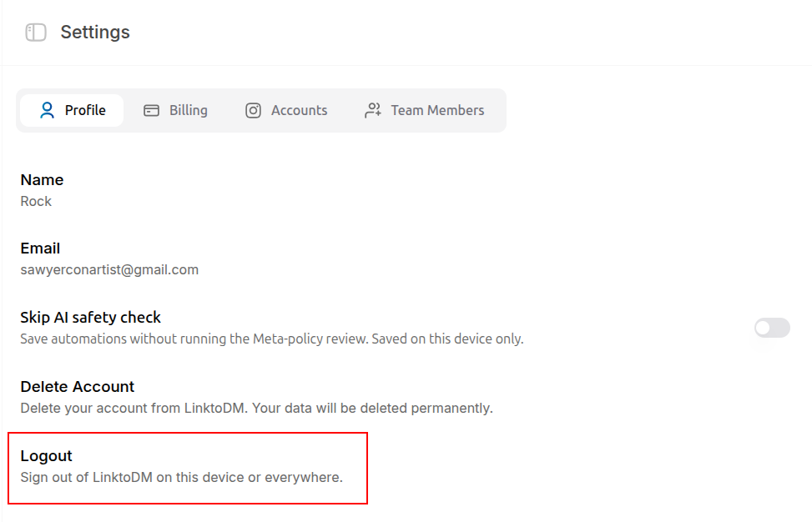Click the Instagram Accounts icon
This screenshot has height=522, width=812.
[253, 110]
